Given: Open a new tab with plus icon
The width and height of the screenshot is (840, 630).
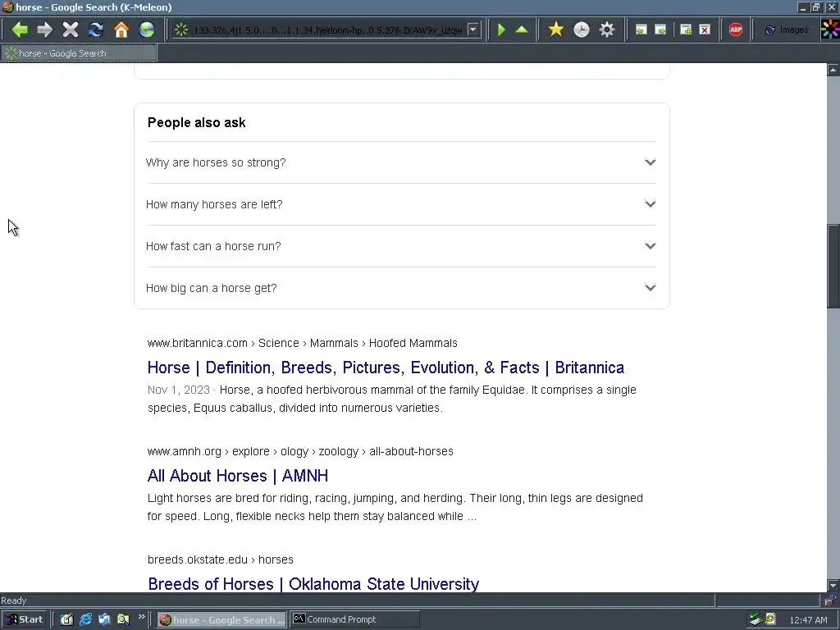Looking at the screenshot, I should (686, 30).
